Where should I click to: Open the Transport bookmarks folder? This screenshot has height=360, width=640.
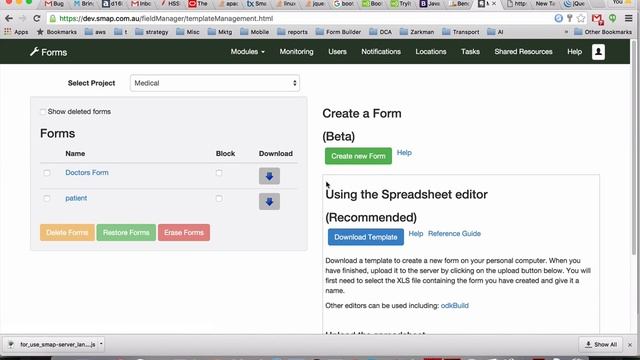(461, 32)
